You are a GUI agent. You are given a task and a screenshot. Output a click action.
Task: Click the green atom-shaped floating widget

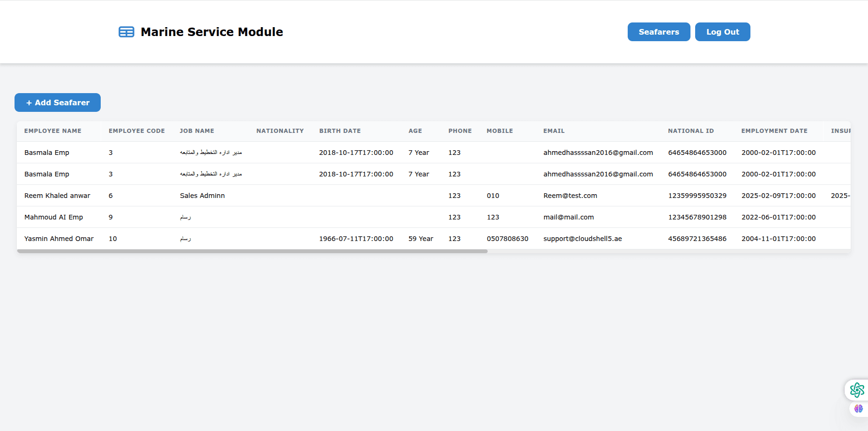pyautogui.click(x=857, y=389)
